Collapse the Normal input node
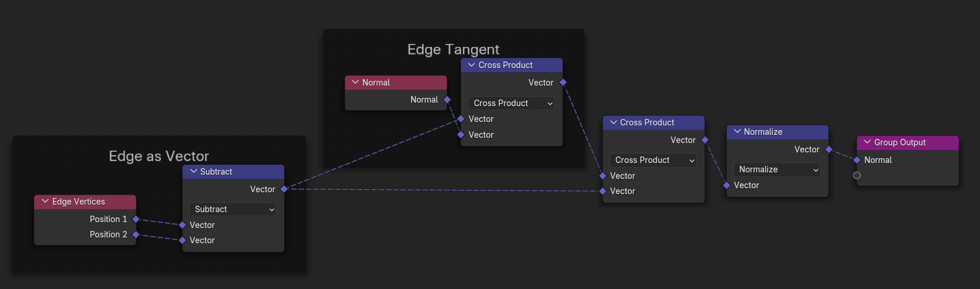 pos(355,82)
